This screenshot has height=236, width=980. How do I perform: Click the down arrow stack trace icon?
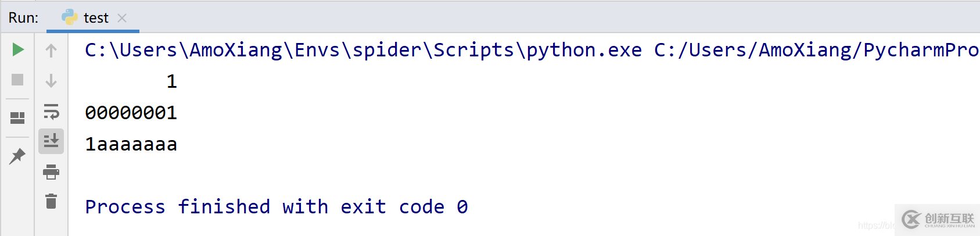[51, 80]
